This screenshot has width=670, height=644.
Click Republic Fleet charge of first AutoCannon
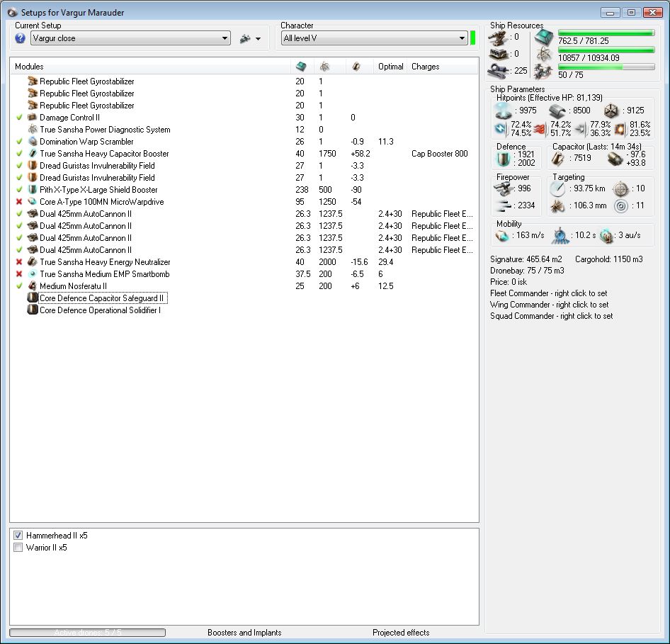tap(442, 214)
